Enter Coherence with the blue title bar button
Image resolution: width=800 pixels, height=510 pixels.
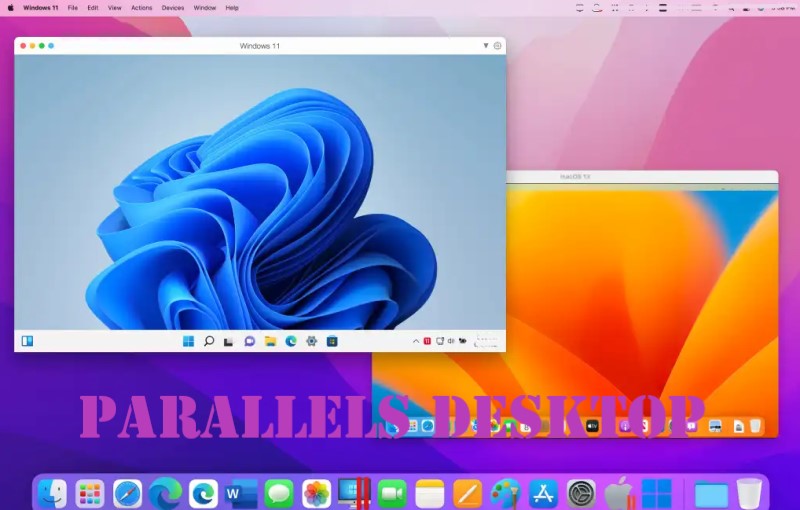click(51, 46)
